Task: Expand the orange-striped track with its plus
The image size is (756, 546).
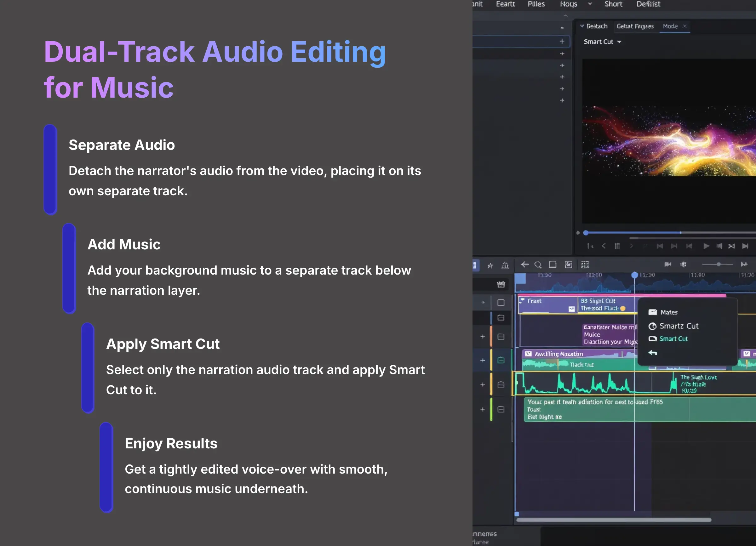Action: click(483, 337)
